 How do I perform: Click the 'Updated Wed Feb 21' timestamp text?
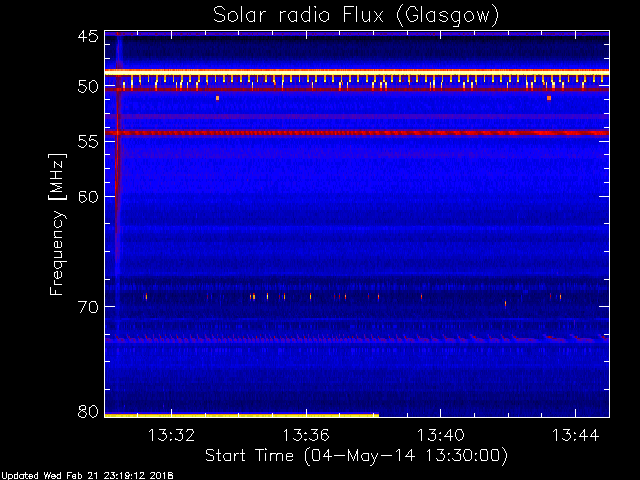point(87,476)
